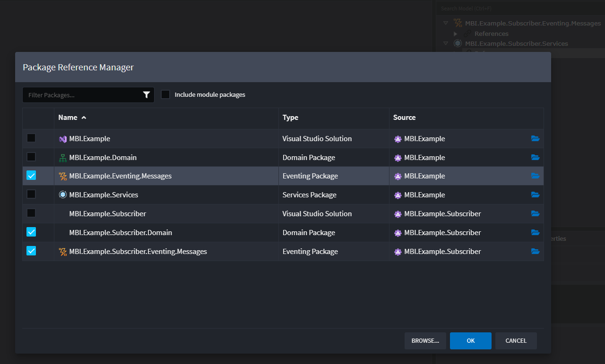The width and height of the screenshot is (605, 364).
Task: Expand References node in background model tree
Action: coord(456,34)
